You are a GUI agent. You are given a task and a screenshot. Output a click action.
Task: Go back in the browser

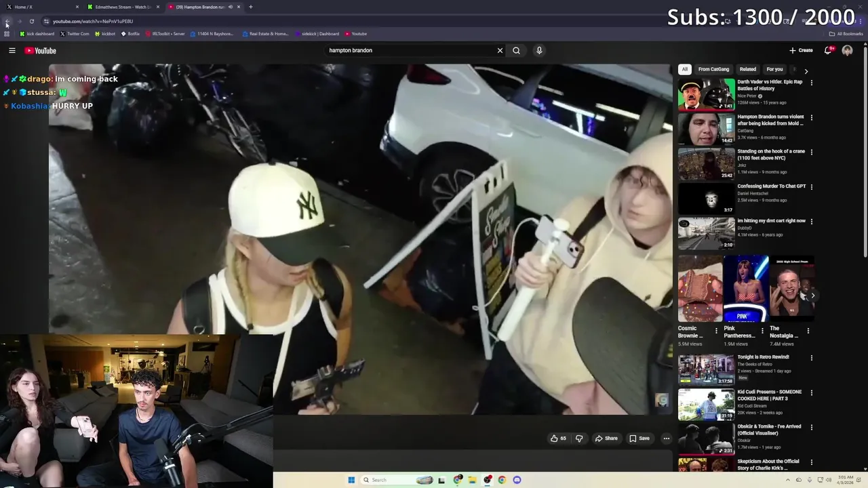click(x=7, y=21)
